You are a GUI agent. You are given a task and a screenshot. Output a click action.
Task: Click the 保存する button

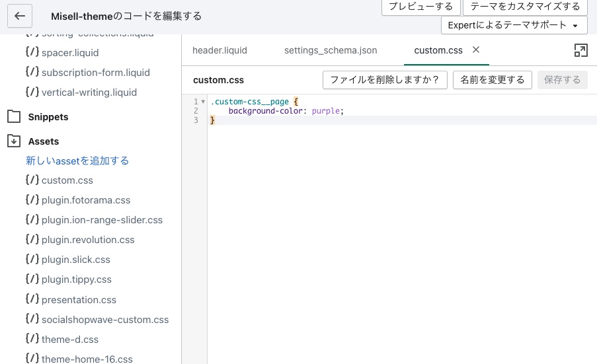pos(563,80)
